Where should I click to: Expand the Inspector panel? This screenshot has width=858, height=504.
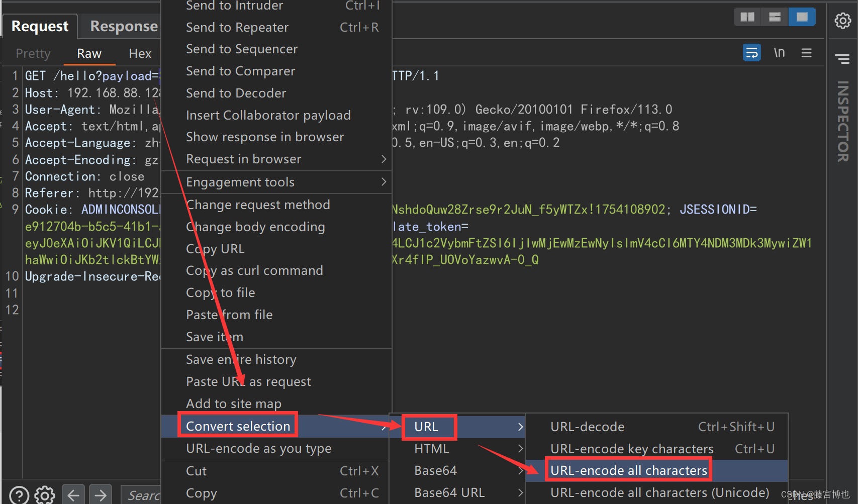pos(843,122)
